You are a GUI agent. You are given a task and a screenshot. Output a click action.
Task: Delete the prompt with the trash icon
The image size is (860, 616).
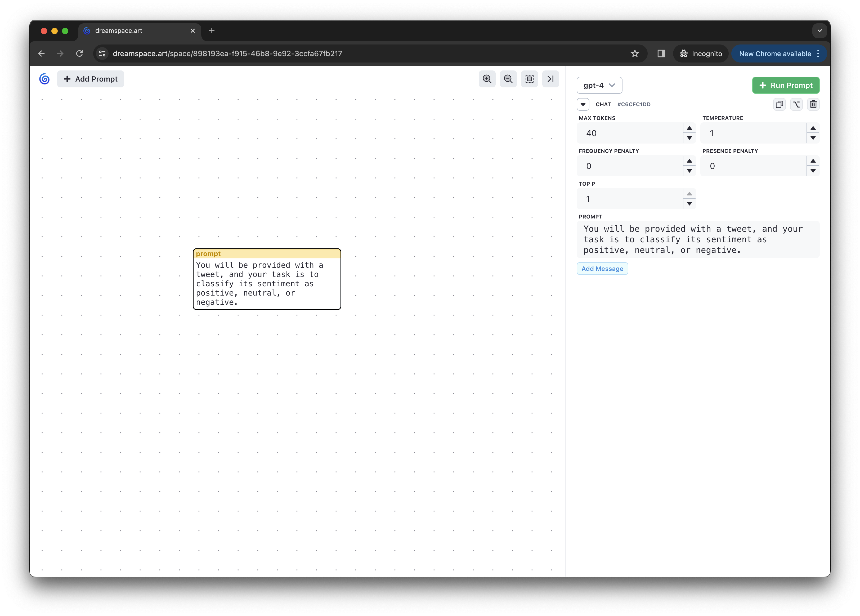[x=813, y=104]
